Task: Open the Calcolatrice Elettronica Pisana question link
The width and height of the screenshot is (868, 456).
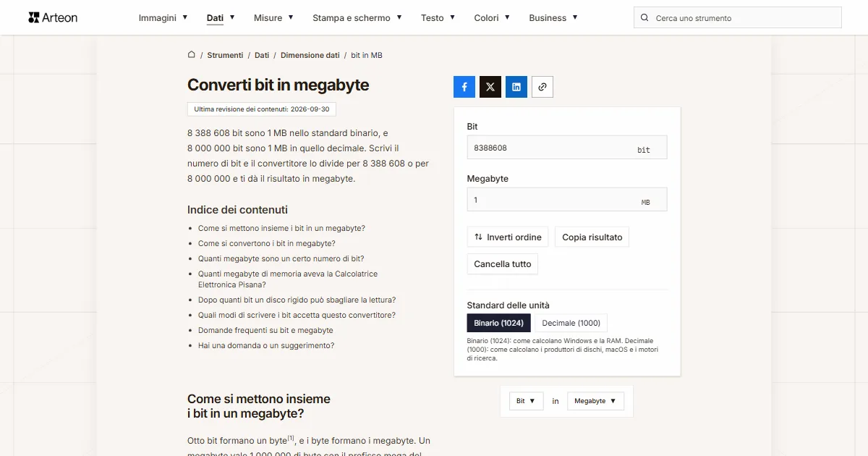Action: pos(288,279)
